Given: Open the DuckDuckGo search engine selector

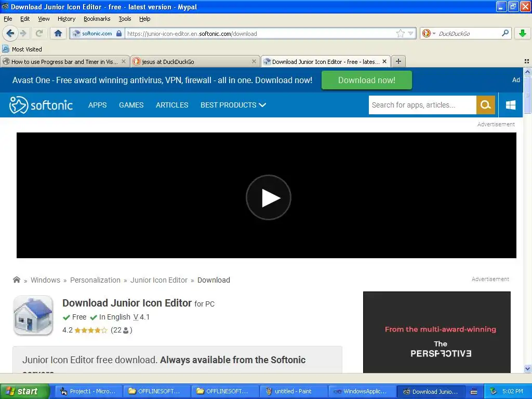Looking at the screenshot, I should pyautogui.click(x=429, y=33).
